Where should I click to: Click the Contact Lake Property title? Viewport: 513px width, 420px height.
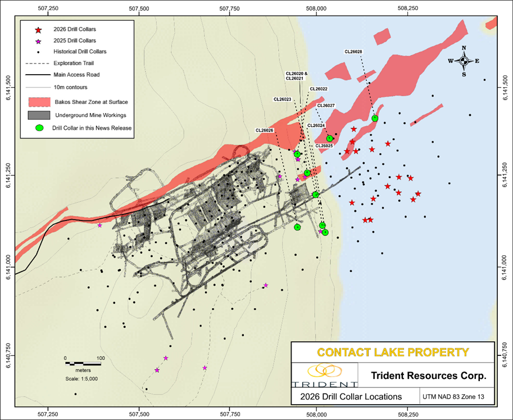(x=392, y=353)
